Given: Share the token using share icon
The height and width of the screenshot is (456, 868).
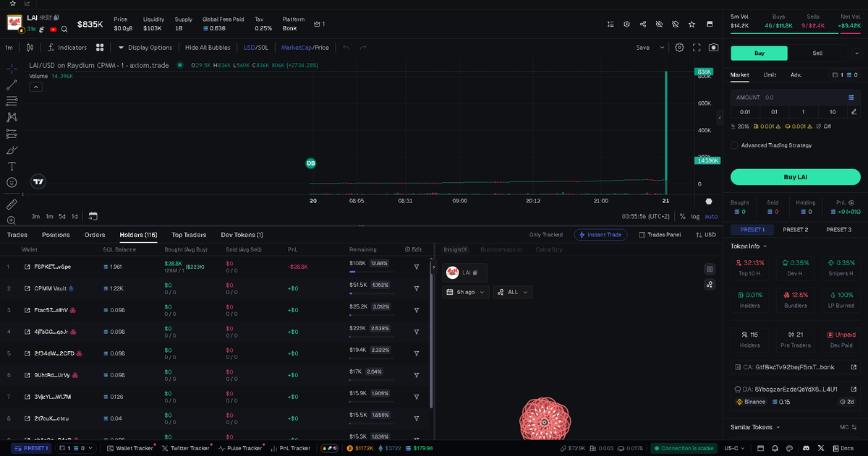Looking at the screenshot, I should [x=643, y=24].
